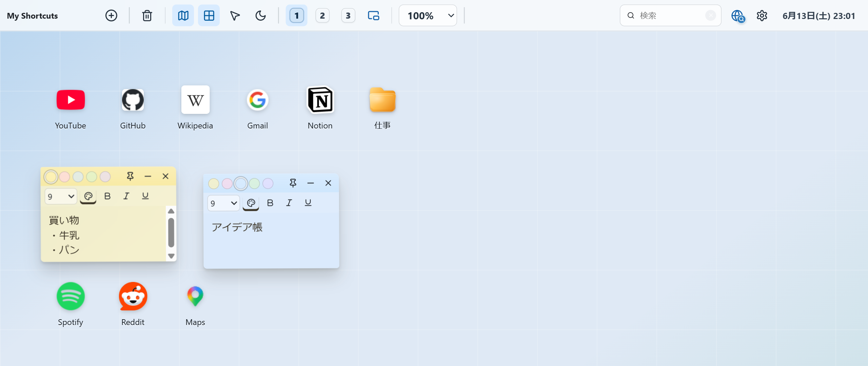Click into the 検索 search field
Screen dimensions: 868x366
[x=670, y=16]
